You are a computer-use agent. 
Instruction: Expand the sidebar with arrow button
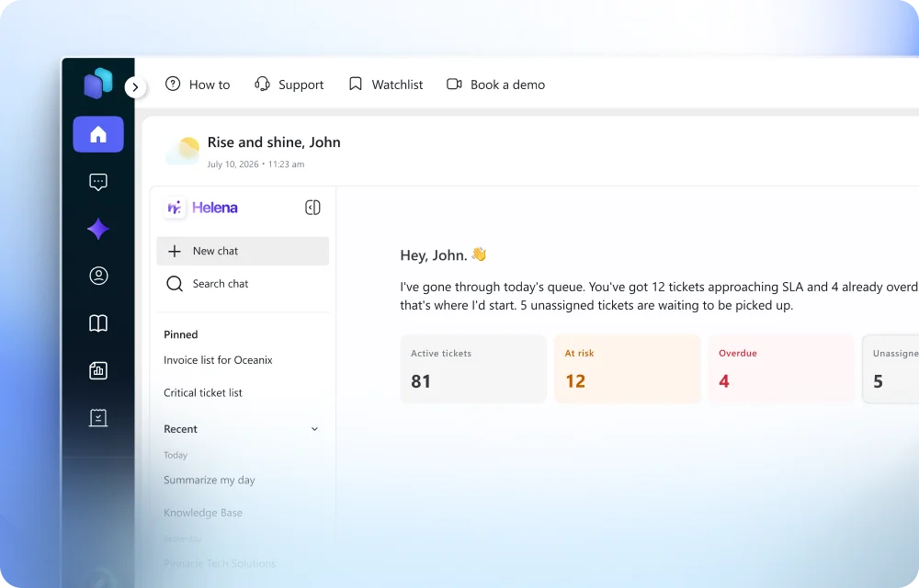pos(135,87)
